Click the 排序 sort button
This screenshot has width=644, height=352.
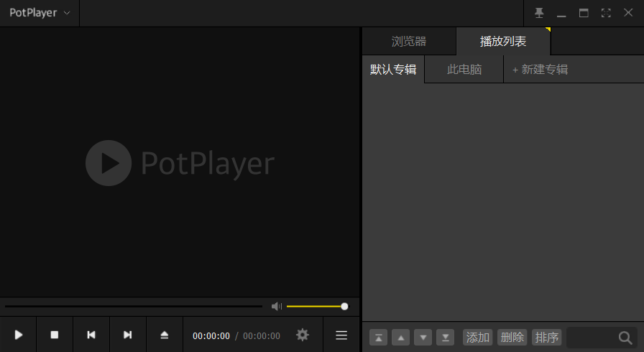[x=547, y=337]
